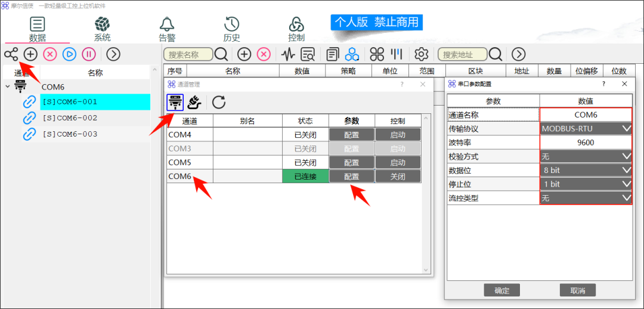
Task: Focus the 搜索地址 search field
Action: point(463,54)
